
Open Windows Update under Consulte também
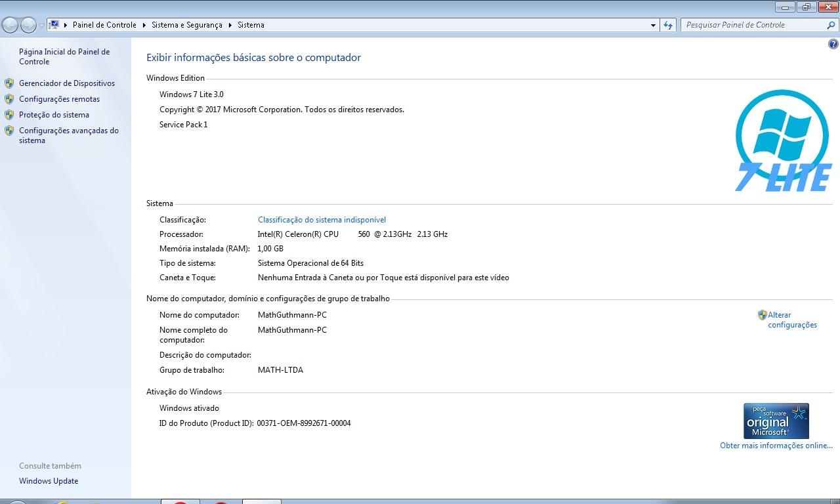coord(49,481)
